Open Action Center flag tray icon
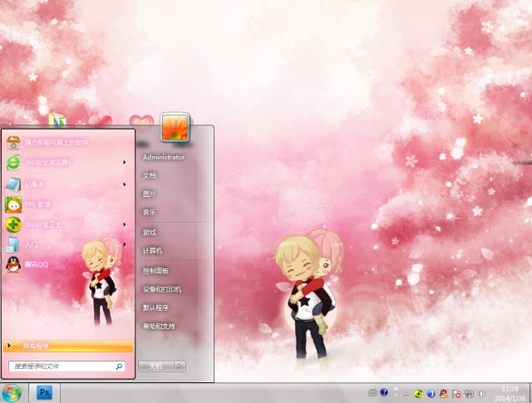The height and width of the screenshot is (403, 532). [x=456, y=394]
